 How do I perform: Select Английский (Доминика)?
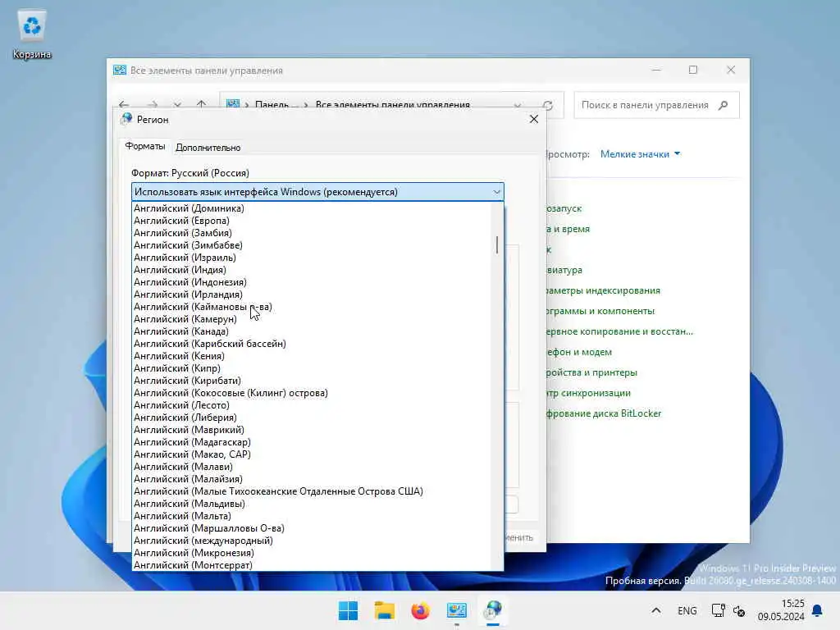311,208
